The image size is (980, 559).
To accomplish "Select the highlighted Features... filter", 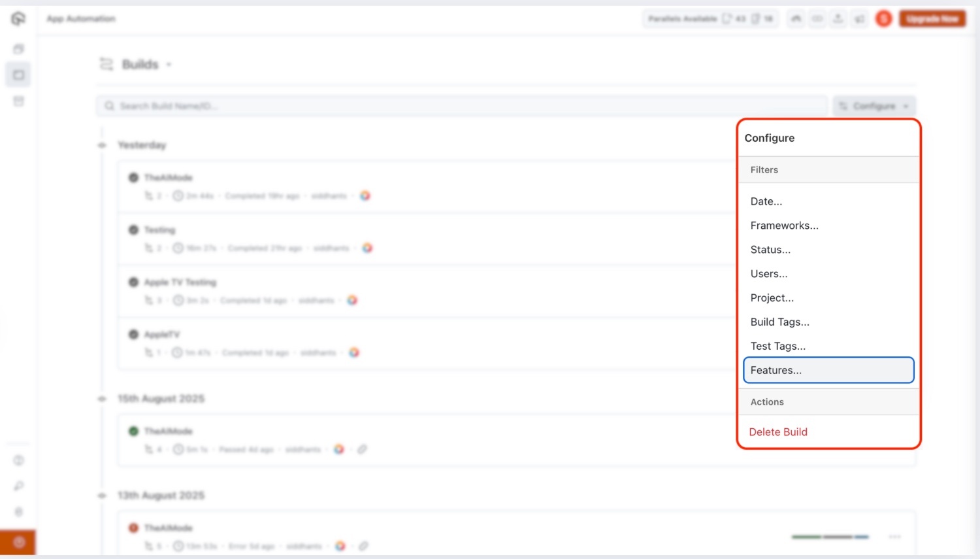I will click(828, 370).
